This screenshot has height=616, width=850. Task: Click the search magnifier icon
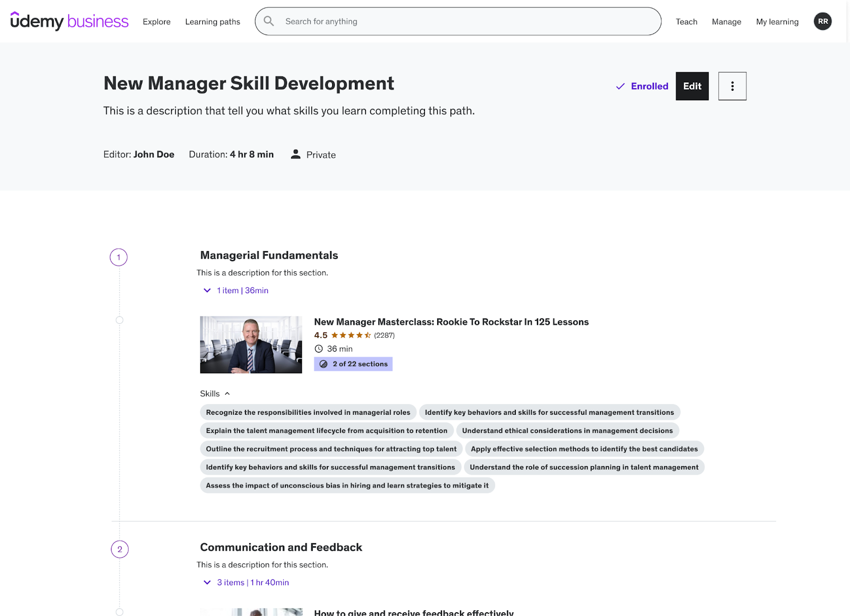click(269, 21)
